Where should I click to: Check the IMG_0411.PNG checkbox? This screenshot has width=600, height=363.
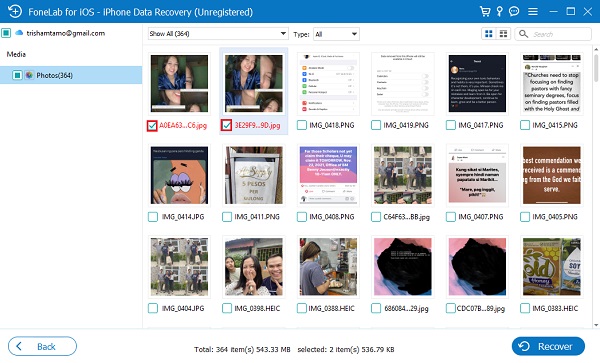pos(227,217)
